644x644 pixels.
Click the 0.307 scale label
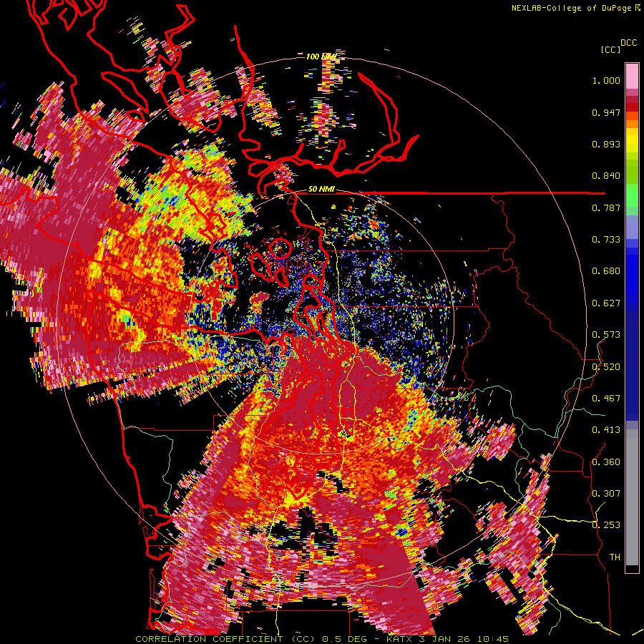pyautogui.click(x=606, y=493)
